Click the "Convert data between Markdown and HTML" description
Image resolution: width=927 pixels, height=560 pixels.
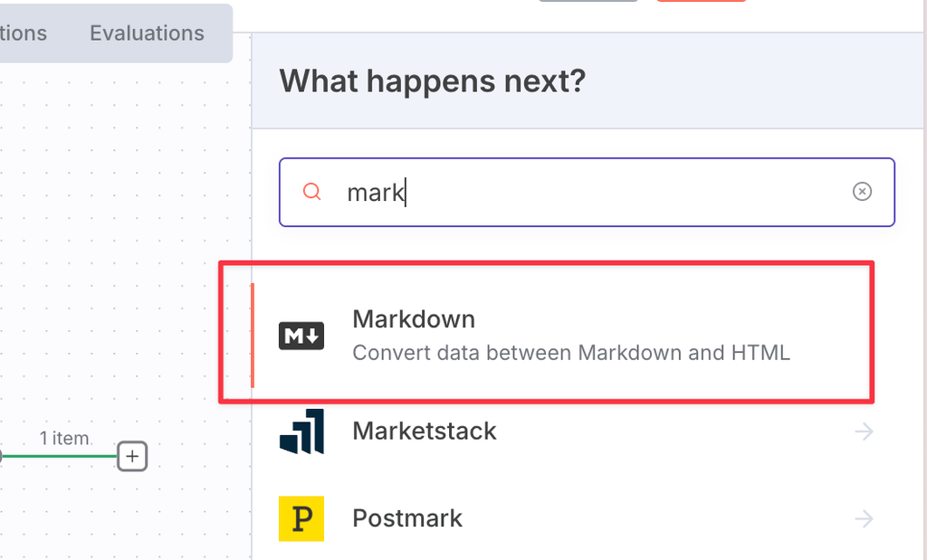point(571,353)
